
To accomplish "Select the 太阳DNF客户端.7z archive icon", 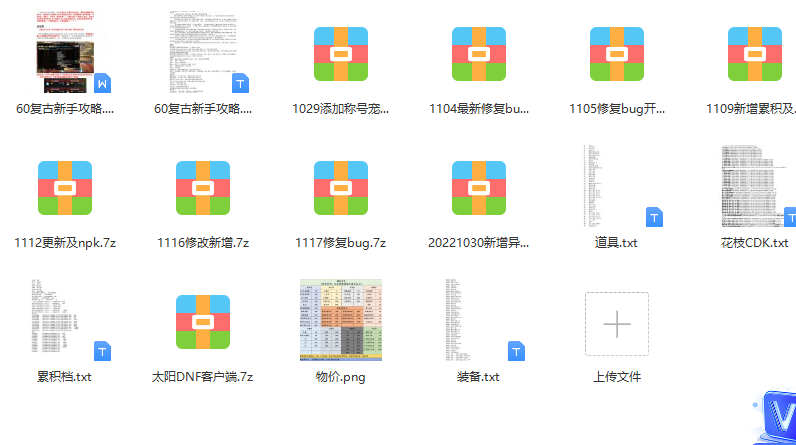I will [203, 322].
